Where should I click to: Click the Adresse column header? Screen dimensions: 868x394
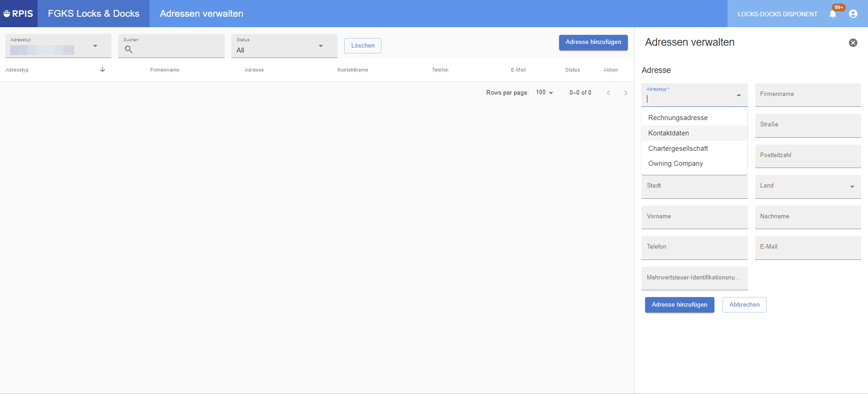254,70
